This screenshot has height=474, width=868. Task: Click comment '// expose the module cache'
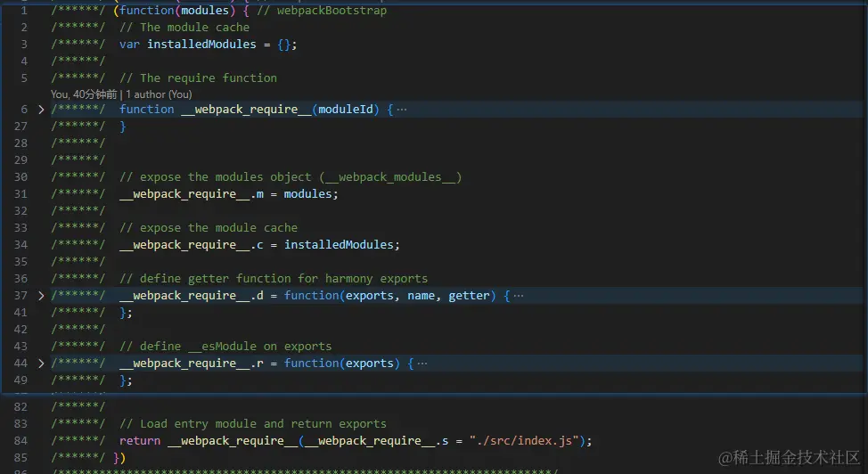pyautogui.click(x=209, y=227)
